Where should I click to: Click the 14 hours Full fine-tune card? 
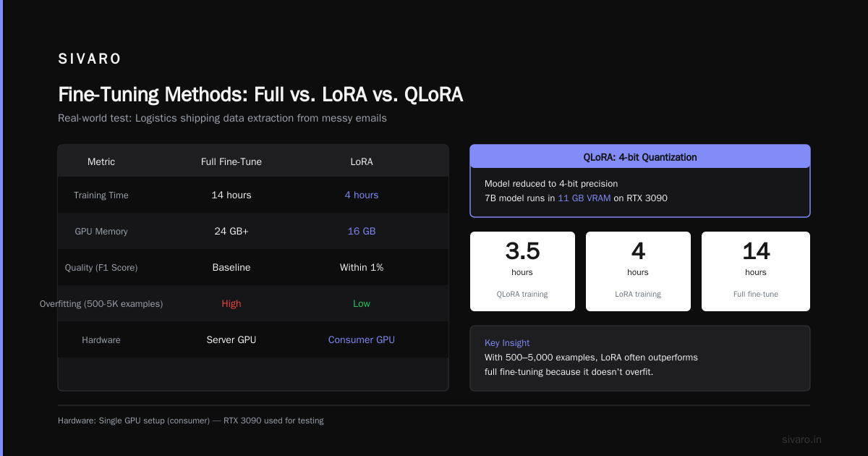pos(756,271)
